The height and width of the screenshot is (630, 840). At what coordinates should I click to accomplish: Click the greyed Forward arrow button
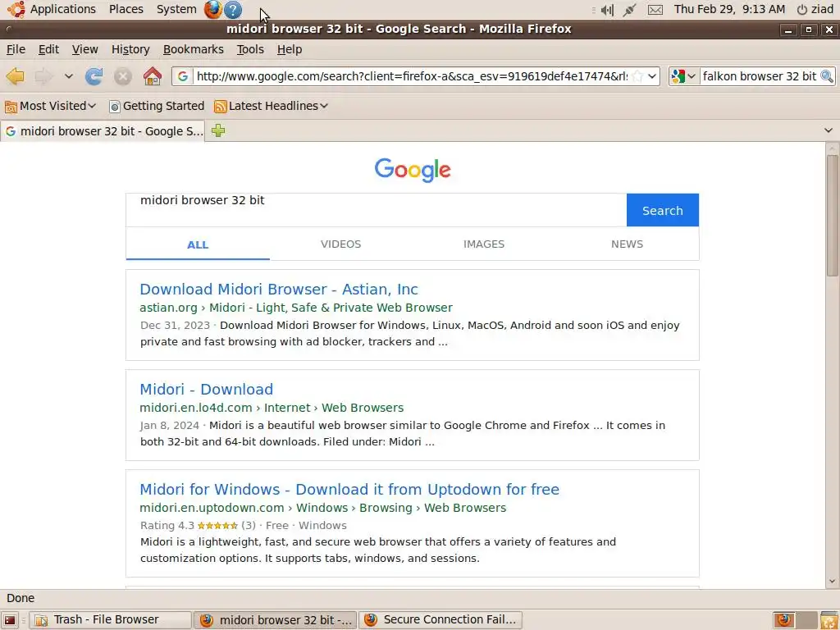click(x=43, y=76)
